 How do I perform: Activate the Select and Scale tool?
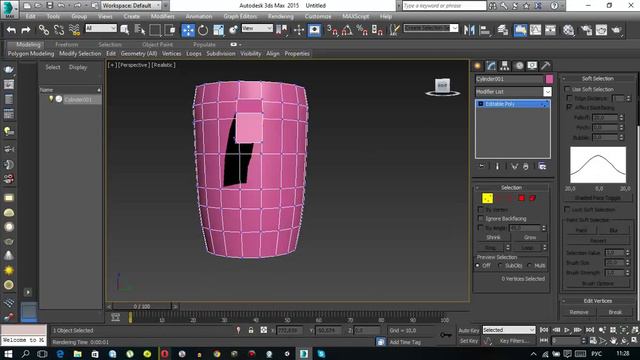click(218, 30)
